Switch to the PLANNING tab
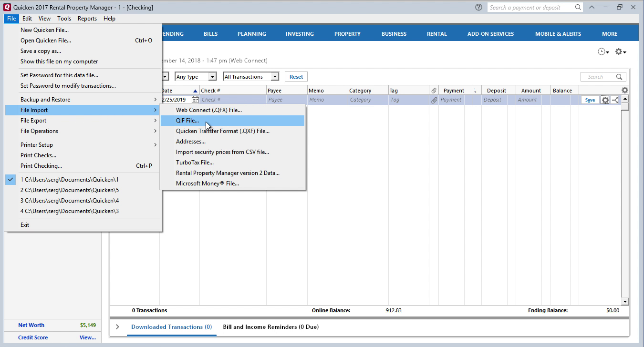This screenshot has height=347, width=644. [252, 34]
